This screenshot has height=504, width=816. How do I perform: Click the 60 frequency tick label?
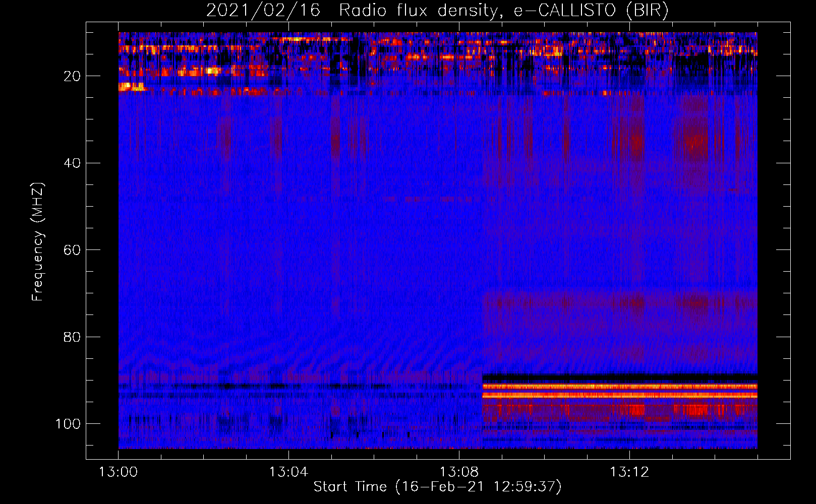point(72,250)
